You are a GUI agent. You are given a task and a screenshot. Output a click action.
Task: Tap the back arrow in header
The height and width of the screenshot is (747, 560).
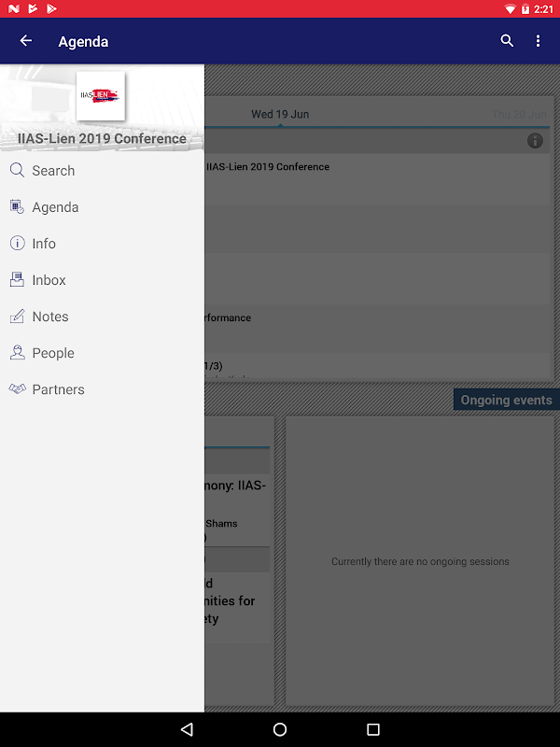26,41
